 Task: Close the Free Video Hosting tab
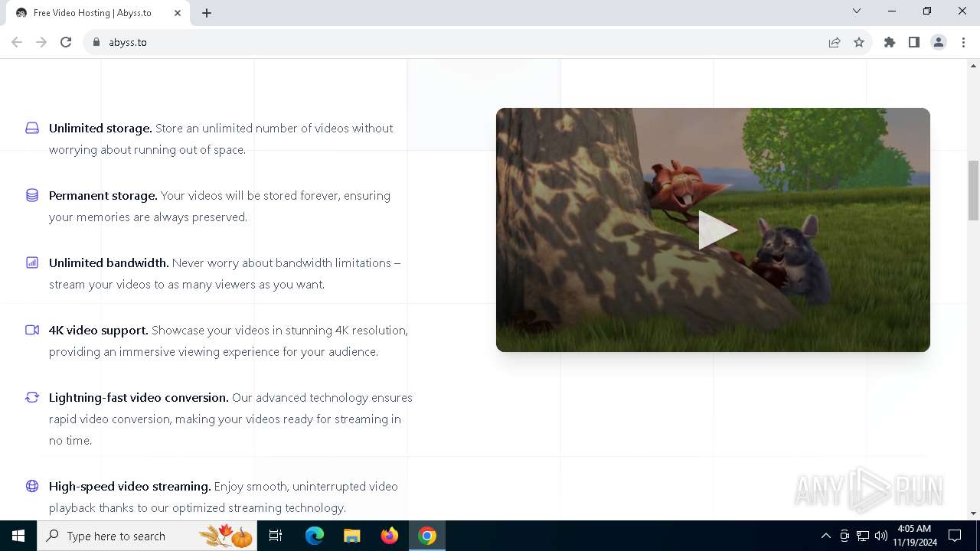178,13
